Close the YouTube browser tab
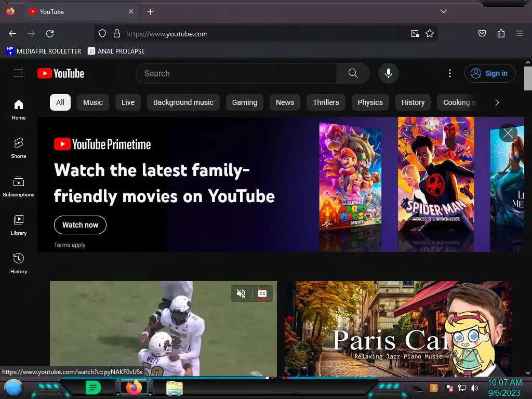 pos(130,11)
